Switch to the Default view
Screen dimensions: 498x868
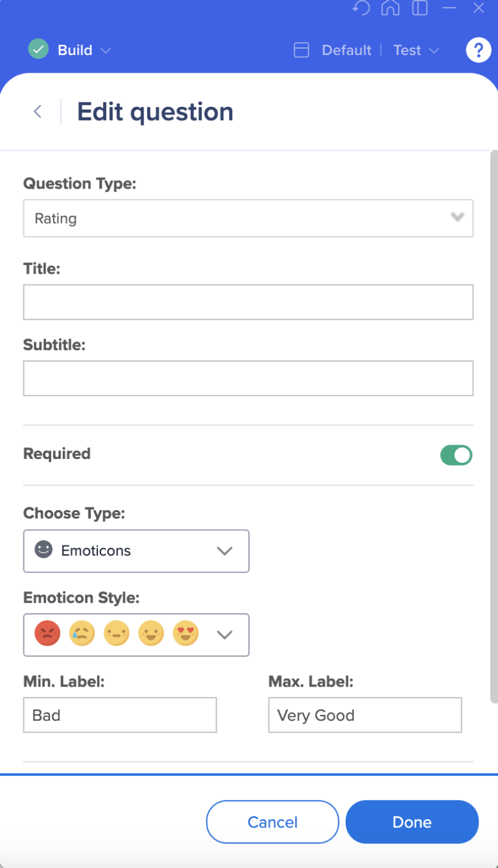tap(346, 50)
